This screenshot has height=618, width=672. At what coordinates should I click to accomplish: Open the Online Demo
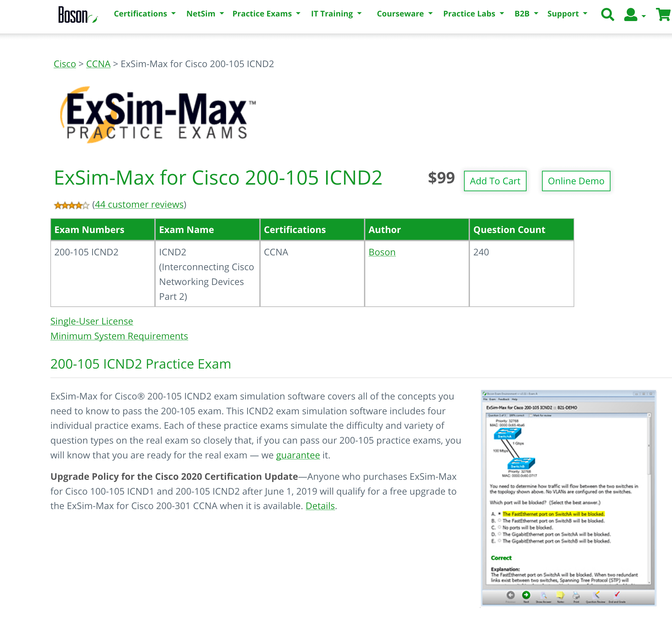576,181
